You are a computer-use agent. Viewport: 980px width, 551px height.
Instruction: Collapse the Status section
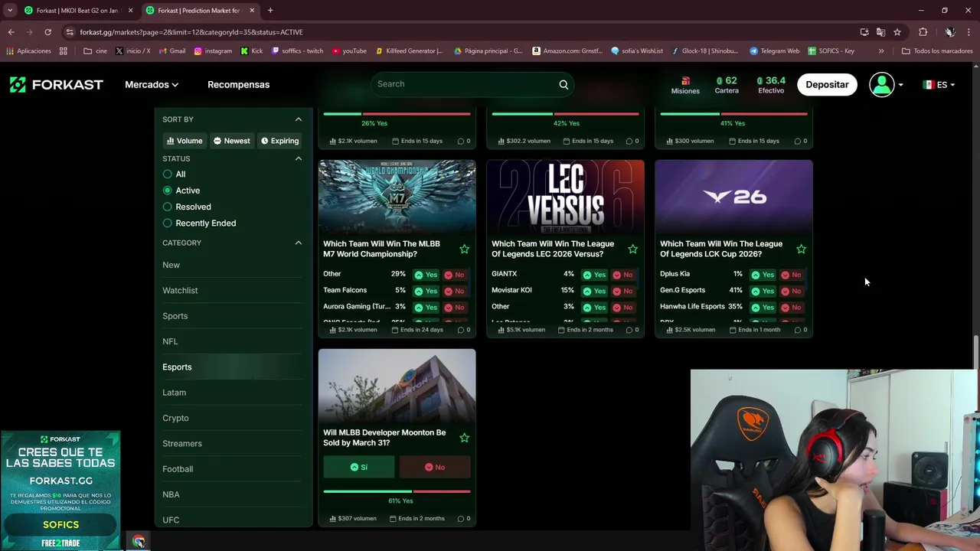pyautogui.click(x=299, y=158)
